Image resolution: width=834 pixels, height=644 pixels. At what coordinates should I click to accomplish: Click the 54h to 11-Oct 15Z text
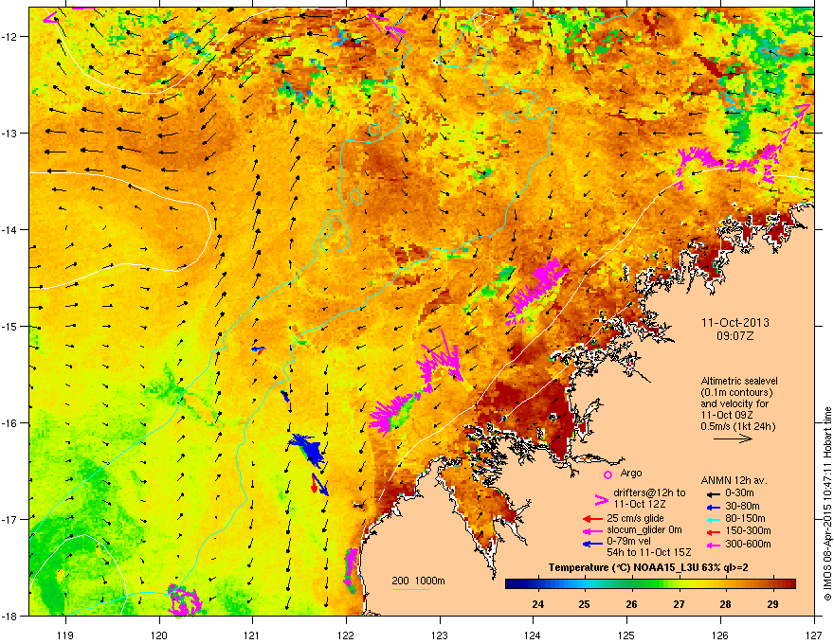[649, 552]
